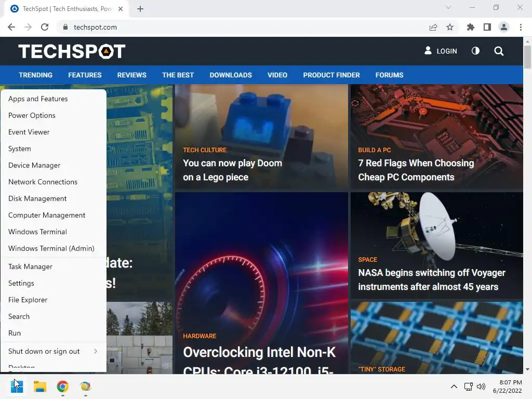The height and width of the screenshot is (399, 532).
Task: Click the HARDWARE category label
Action: pyautogui.click(x=199, y=336)
